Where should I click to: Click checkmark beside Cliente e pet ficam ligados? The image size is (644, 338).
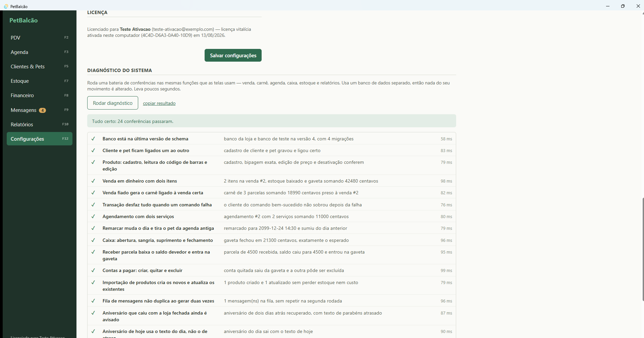pyautogui.click(x=93, y=150)
